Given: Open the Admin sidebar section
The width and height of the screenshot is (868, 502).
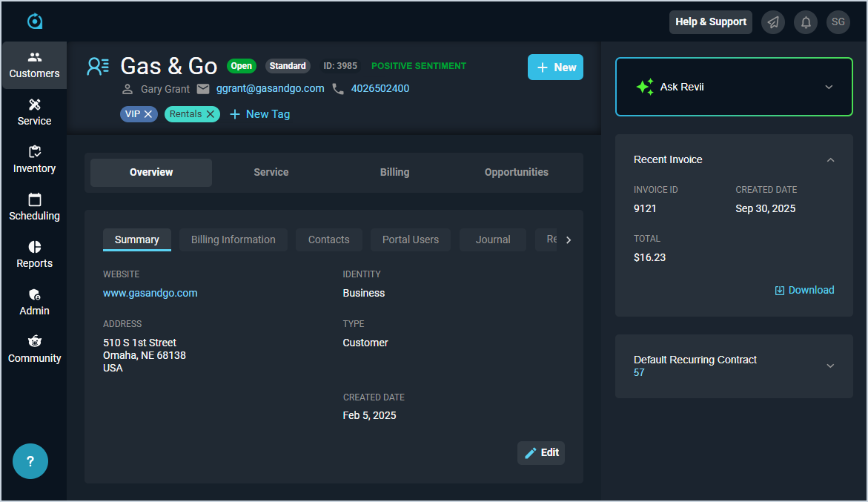Looking at the screenshot, I should tap(34, 303).
